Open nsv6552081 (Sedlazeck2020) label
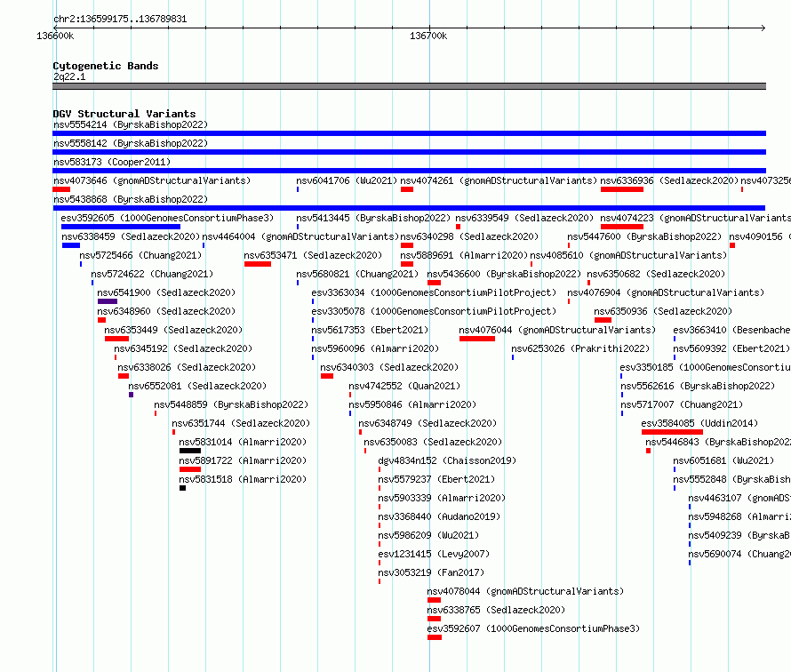The height and width of the screenshot is (672, 791). (197, 386)
